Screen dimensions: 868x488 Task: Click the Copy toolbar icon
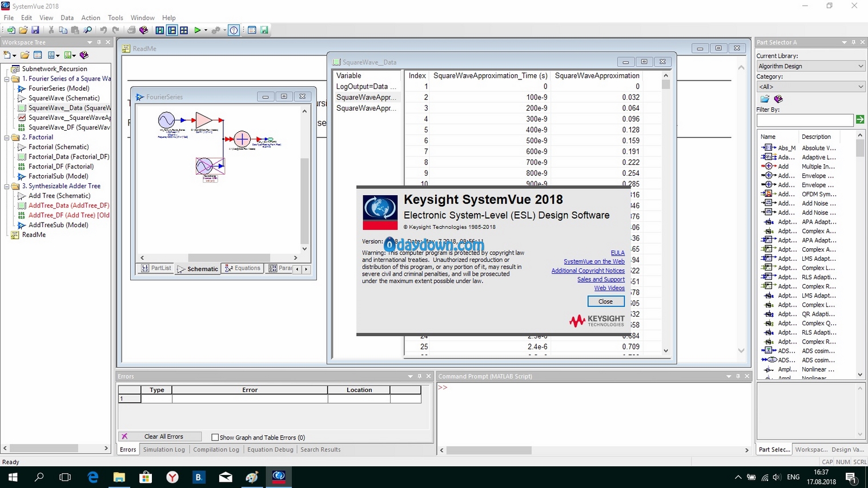pyautogui.click(x=63, y=30)
